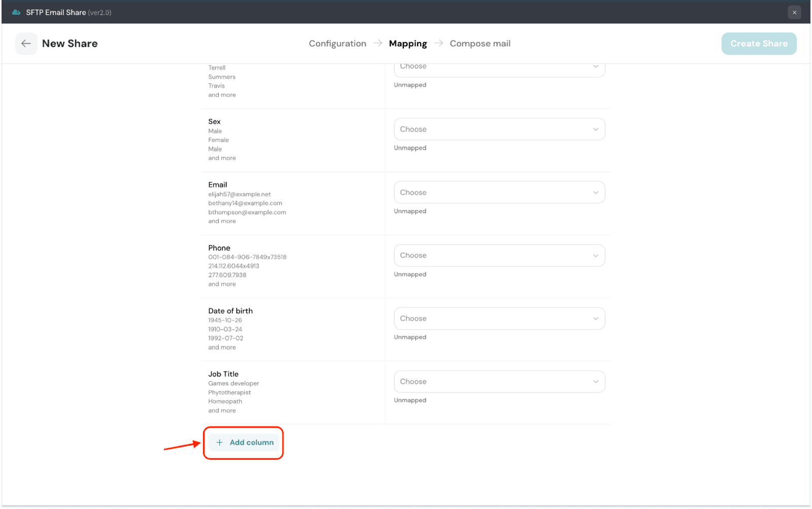The height and width of the screenshot is (509, 812).
Task: Open the Email mapping Choose dropdown
Action: (492, 193)
